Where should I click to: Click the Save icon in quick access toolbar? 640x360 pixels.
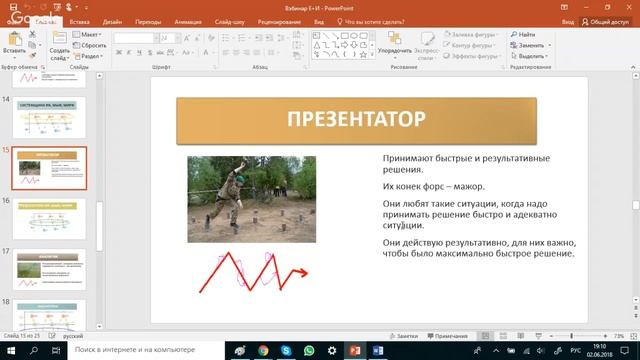[13, 7]
